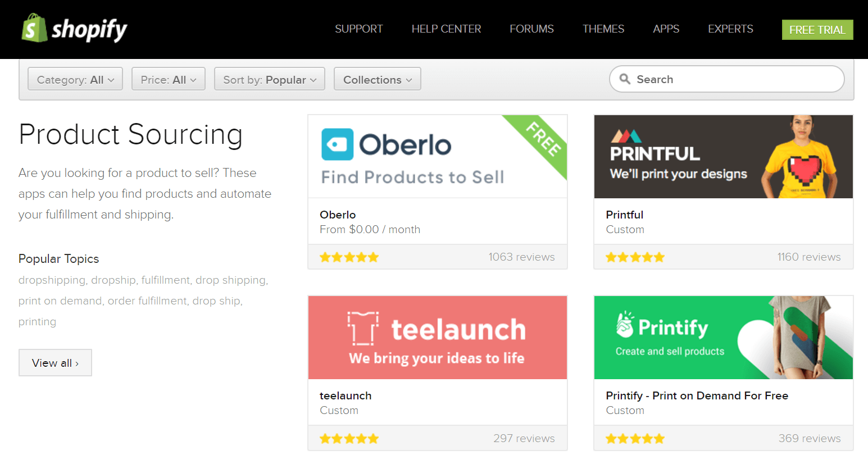Open the Printify banner image
Image resolution: width=868 pixels, height=464 pixels.
pos(724,338)
